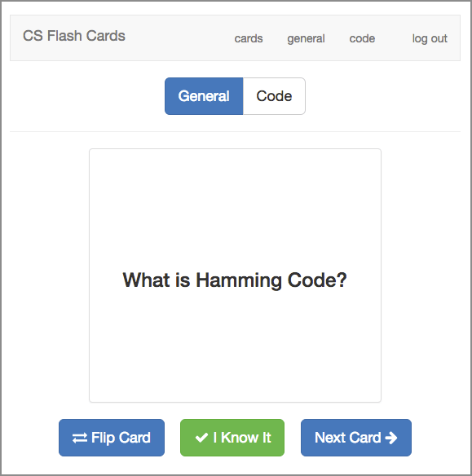Click blank card area below the question
472x476 pixels.
(235, 346)
